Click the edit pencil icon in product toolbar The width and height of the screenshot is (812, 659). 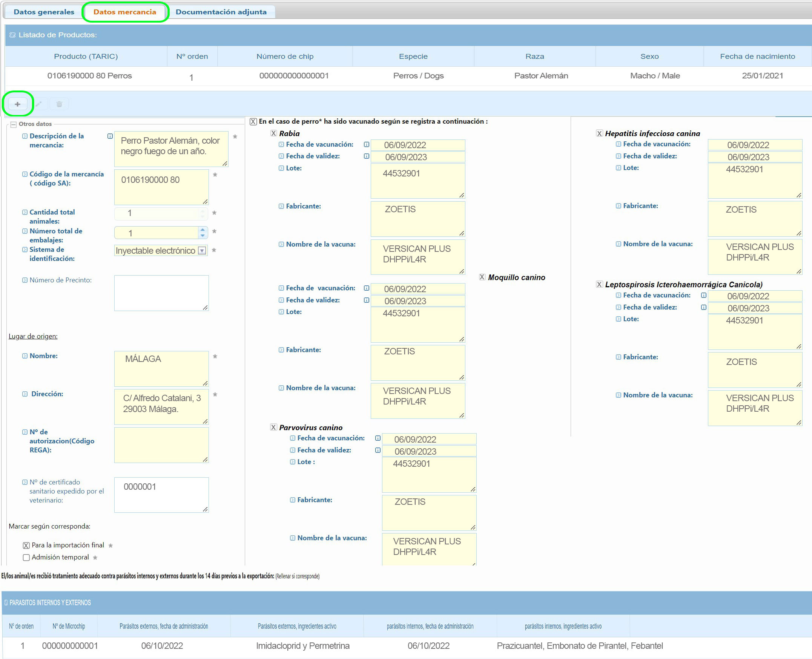38,104
